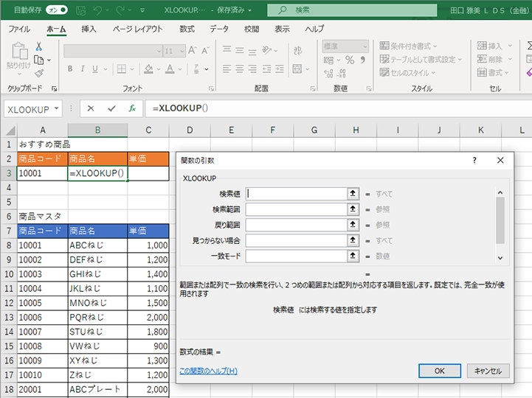Switch to the 挿入 tab
This screenshot has width=532, height=398.
point(89,29)
